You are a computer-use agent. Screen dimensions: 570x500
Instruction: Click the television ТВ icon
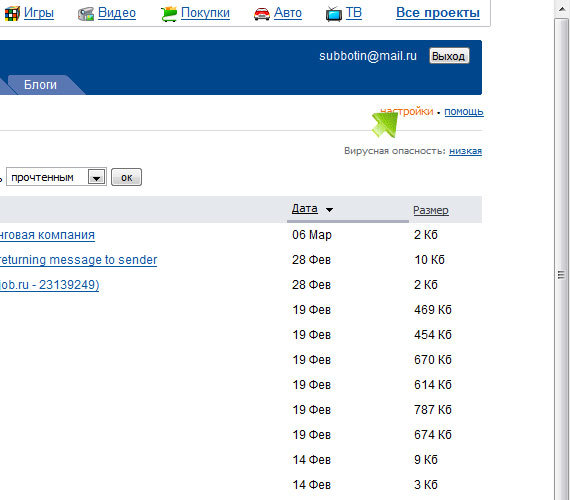[x=334, y=14]
